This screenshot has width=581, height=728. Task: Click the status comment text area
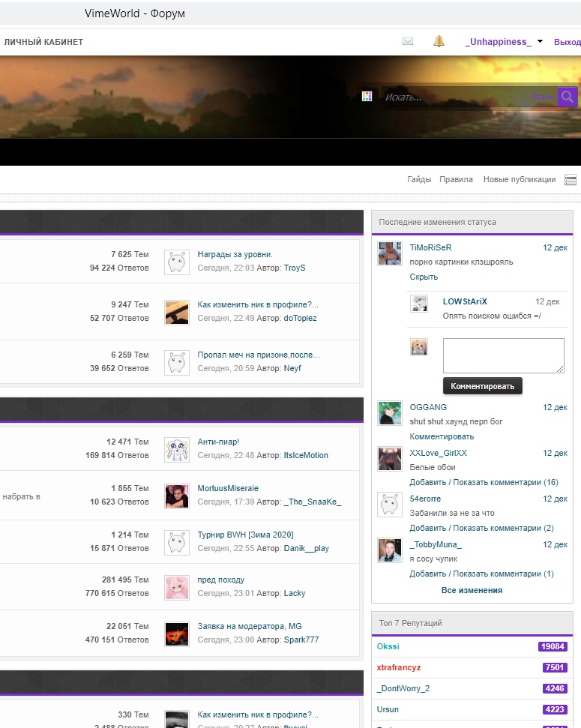pos(504,355)
